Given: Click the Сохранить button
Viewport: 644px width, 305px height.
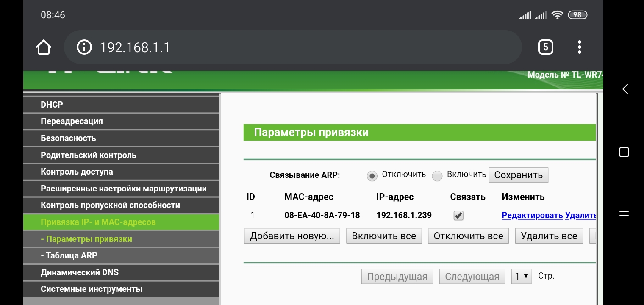Looking at the screenshot, I should (518, 175).
